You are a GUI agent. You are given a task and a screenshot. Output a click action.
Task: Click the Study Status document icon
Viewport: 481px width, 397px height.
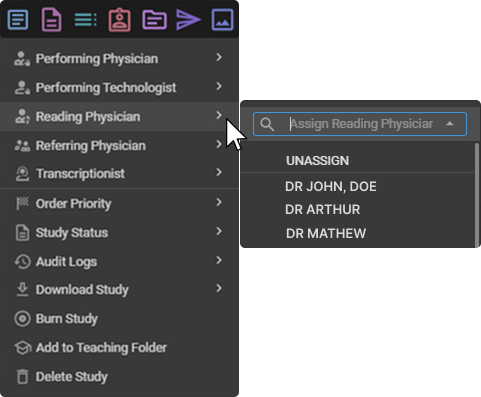(22, 232)
